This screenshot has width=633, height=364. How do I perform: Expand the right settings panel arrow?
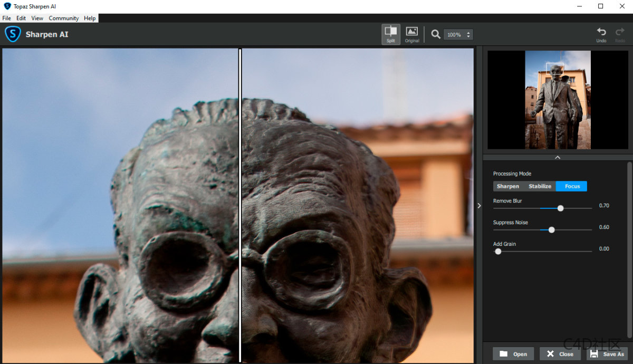(x=479, y=206)
